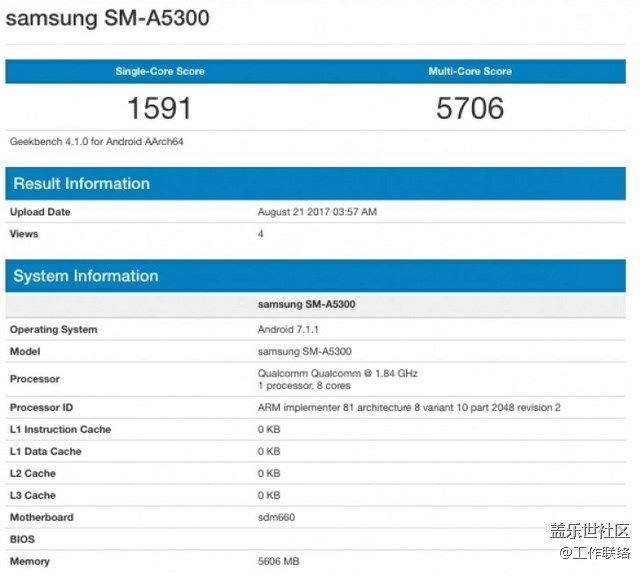Click the Result Information section header
This screenshot has height=576, width=640.
[x=81, y=184]
